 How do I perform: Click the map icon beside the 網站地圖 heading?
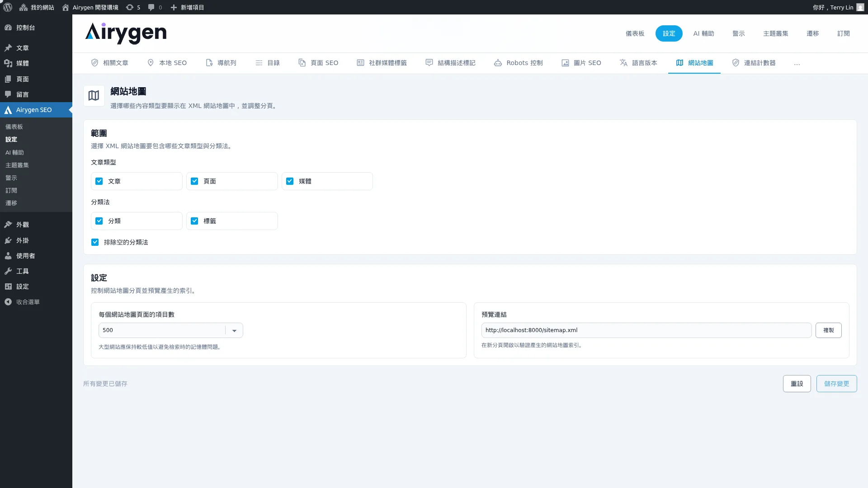(x=94, y=96)
